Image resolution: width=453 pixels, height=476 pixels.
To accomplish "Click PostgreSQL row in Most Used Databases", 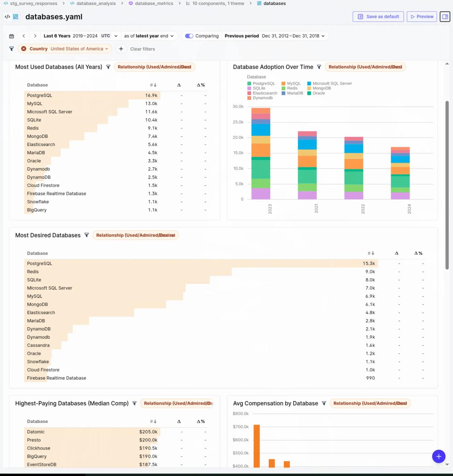I will 116,96.
